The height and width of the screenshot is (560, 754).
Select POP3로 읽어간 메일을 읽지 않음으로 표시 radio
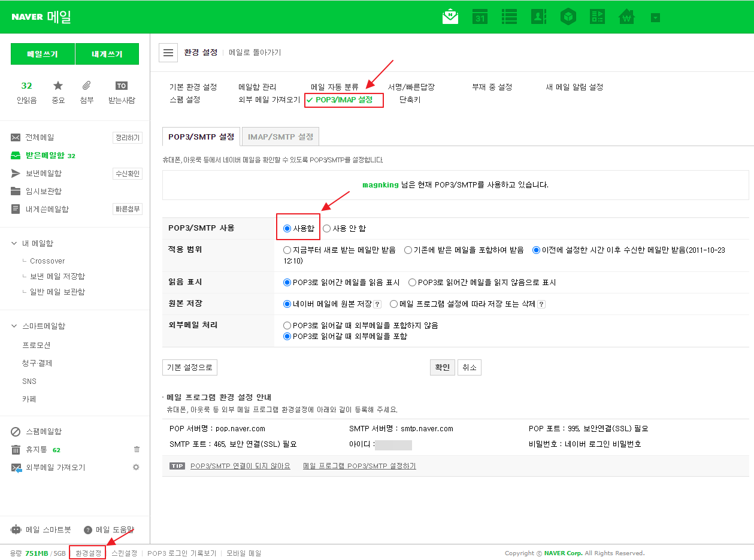412,282
